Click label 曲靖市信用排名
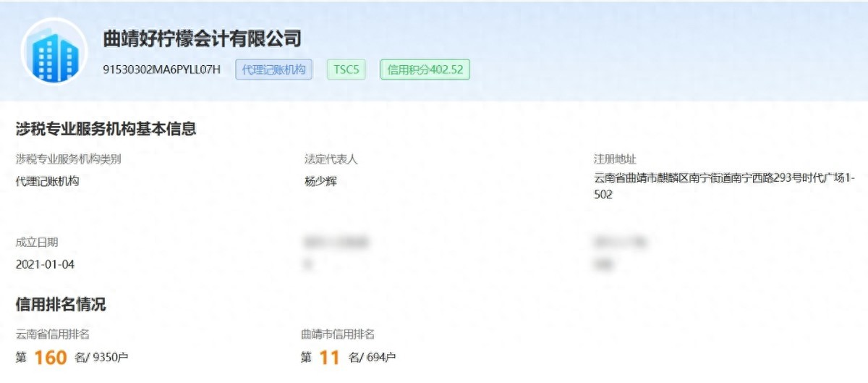Screen dimensions: 868x383 [338, 334]
